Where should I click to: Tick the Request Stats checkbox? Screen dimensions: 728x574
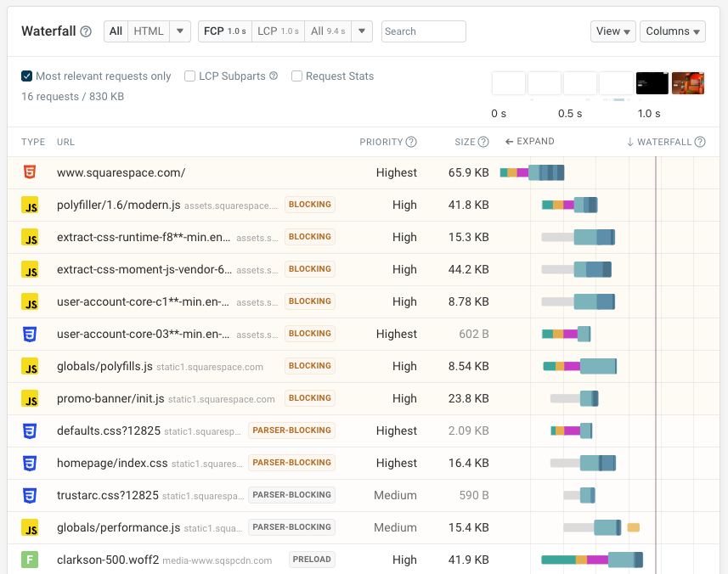[296, 76]
